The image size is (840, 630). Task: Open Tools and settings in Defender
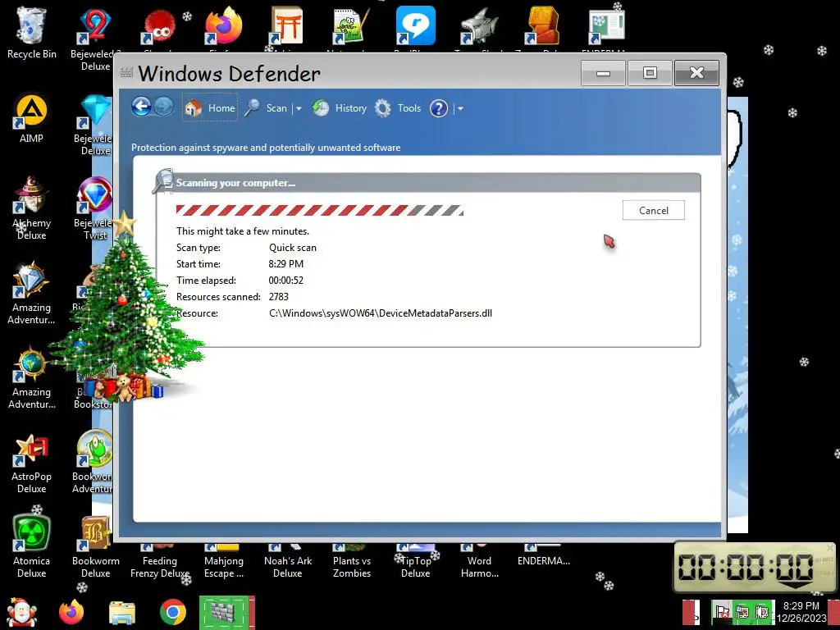tap(398, 107)
